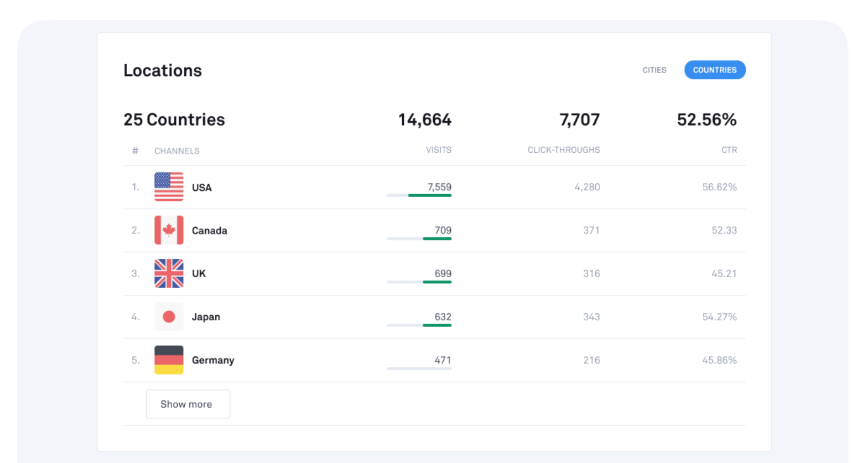The width and height of the screenshot is (868, 463).
Task: Click total visits value 14,664
Action: [425, 119]
